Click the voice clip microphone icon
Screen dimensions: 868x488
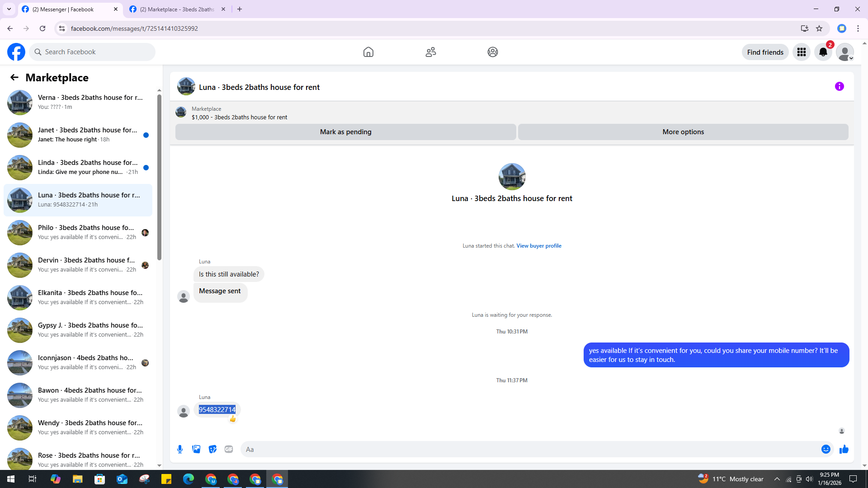[180, 449]
